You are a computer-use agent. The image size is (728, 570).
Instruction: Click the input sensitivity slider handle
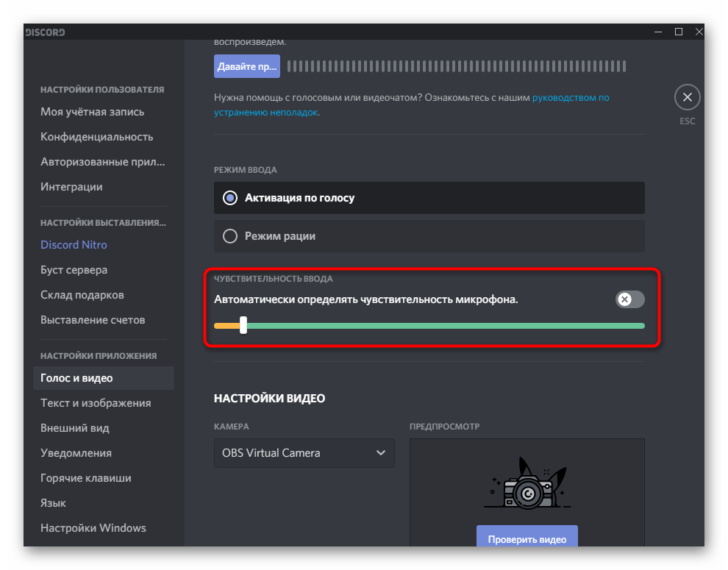click(x=243, y=326)
